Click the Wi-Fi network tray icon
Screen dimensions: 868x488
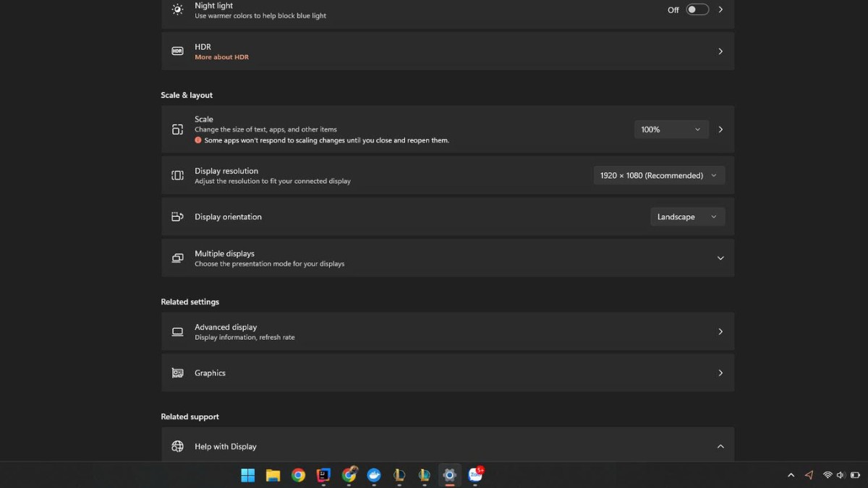(x=827, y=475)
